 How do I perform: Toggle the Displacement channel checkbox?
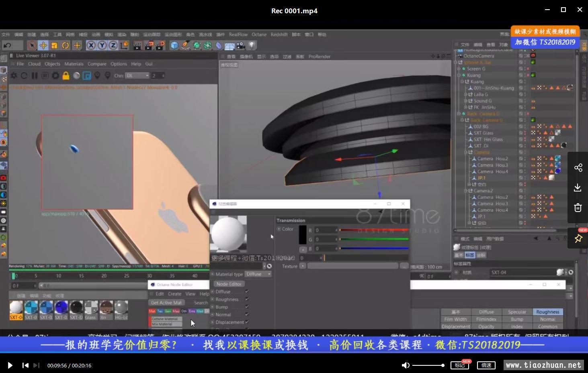coord(247,322)
